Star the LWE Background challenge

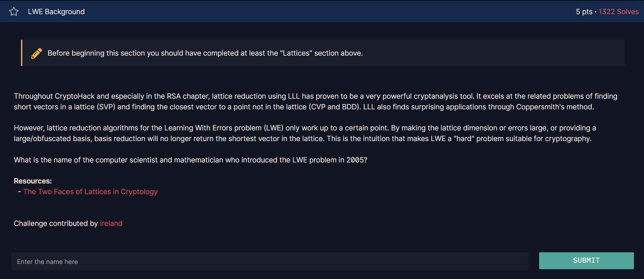[x=14, y=12]
